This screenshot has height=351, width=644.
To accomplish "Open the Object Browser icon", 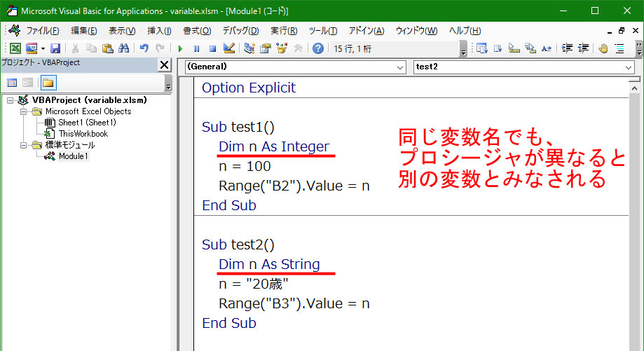I will coord(282,48).
